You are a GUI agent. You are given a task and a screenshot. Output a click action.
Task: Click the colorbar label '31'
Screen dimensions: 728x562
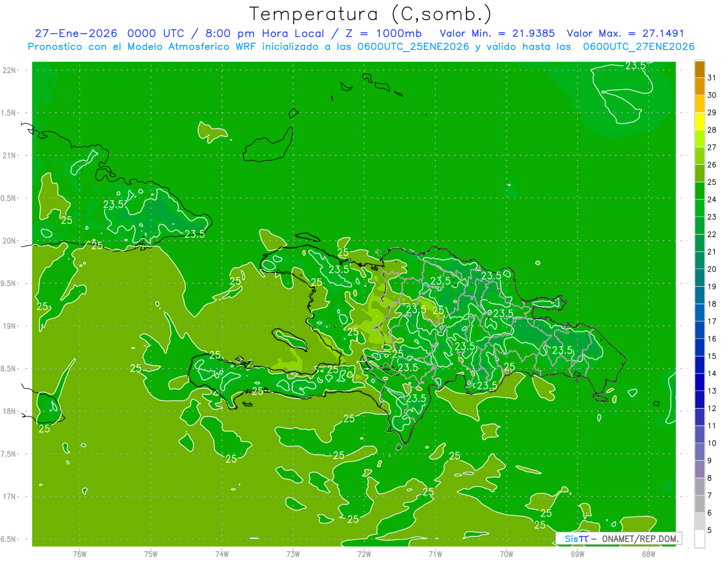tap(712, 77)
